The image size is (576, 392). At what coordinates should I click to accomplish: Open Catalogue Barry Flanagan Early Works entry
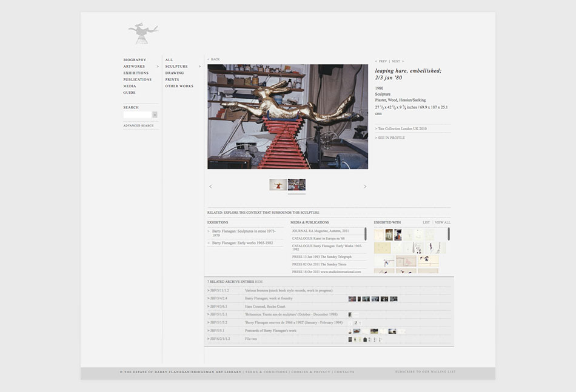pyautogui.click(x=327, y=247)
